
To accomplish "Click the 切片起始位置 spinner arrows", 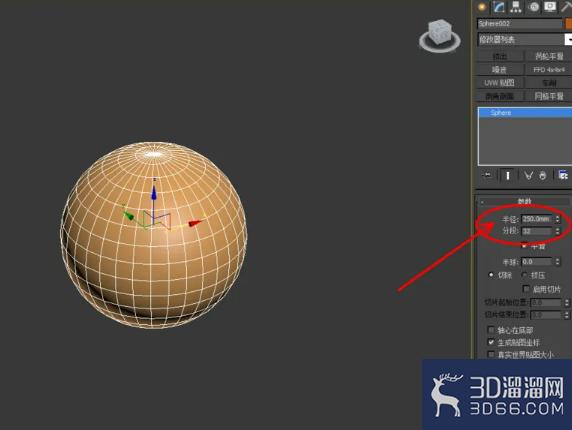I will pos(567,303).
